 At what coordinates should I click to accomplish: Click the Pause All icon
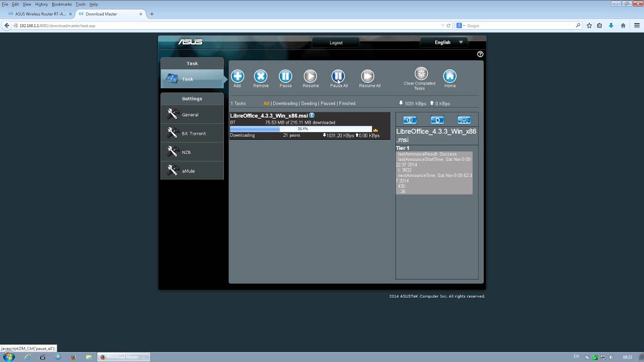click(338, 76)
